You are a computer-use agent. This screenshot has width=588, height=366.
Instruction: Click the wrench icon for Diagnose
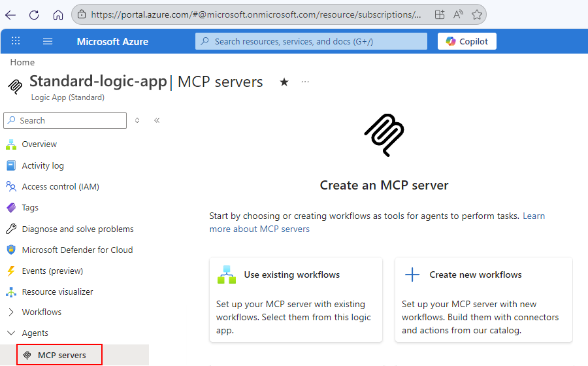11,229
